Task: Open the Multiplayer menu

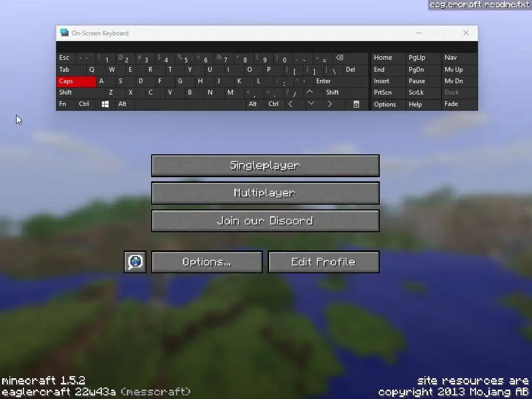Action: [x=265, y=193]
